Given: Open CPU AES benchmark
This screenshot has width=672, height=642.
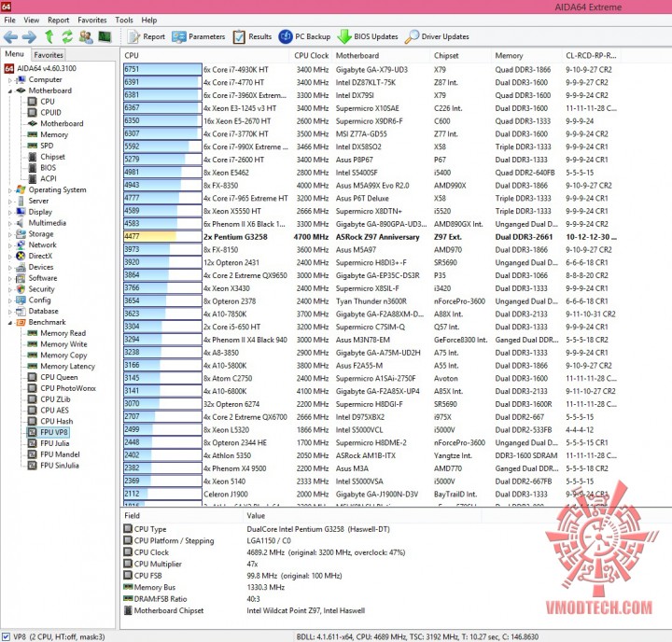Looking at the screenshot, I should pyautogui.click(x=48, y=411).
